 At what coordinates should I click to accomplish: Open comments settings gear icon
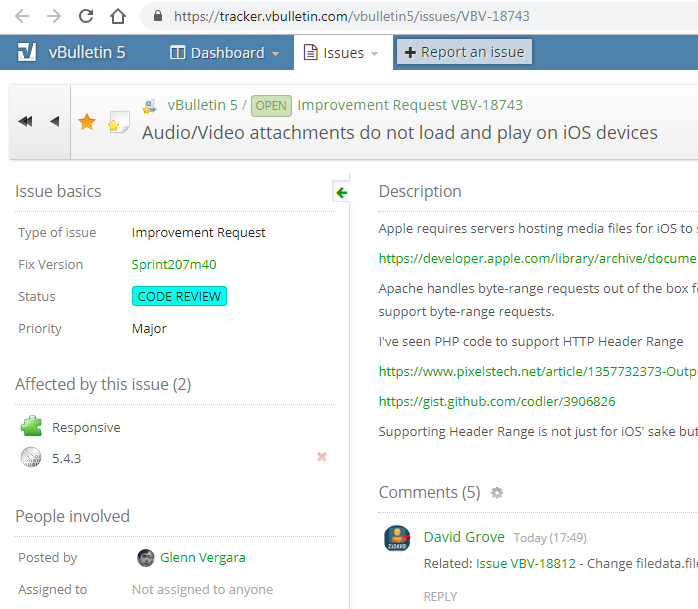pyautogui.click(x=497, y=493)
